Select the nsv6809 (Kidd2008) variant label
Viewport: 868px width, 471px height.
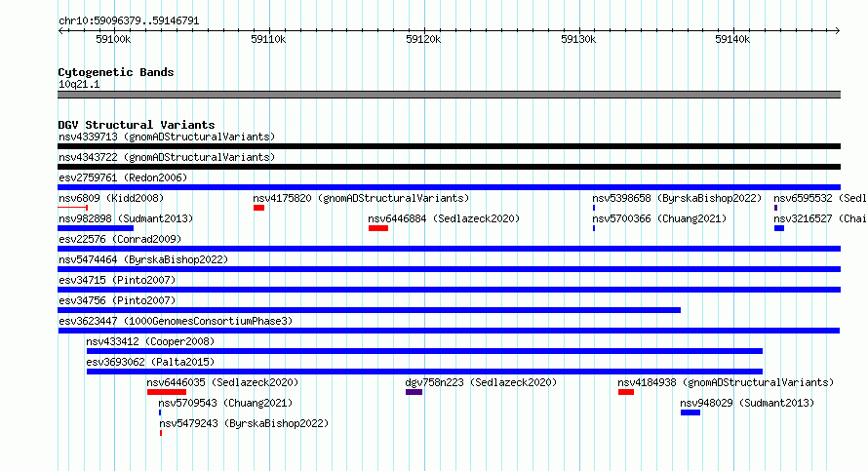tap(111, 198)
